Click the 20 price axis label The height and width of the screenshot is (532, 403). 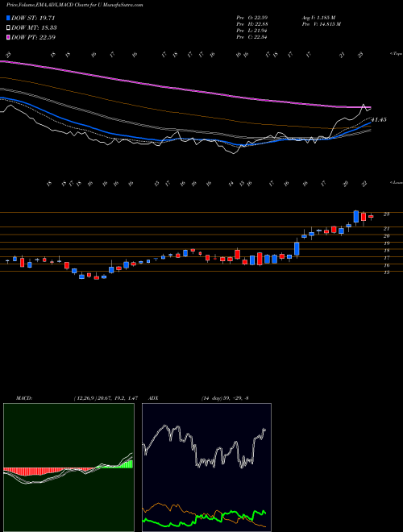(x=386, y=236)
